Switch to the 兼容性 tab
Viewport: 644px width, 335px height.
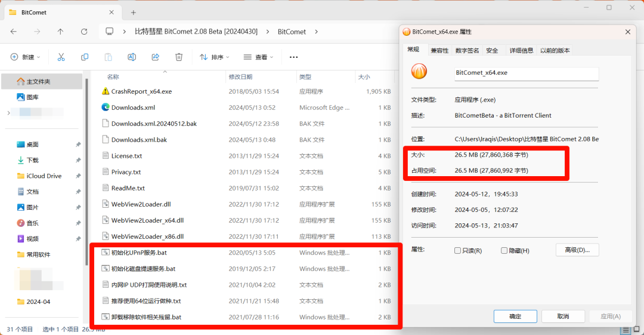pyautogui.click(x=439, y=51)
